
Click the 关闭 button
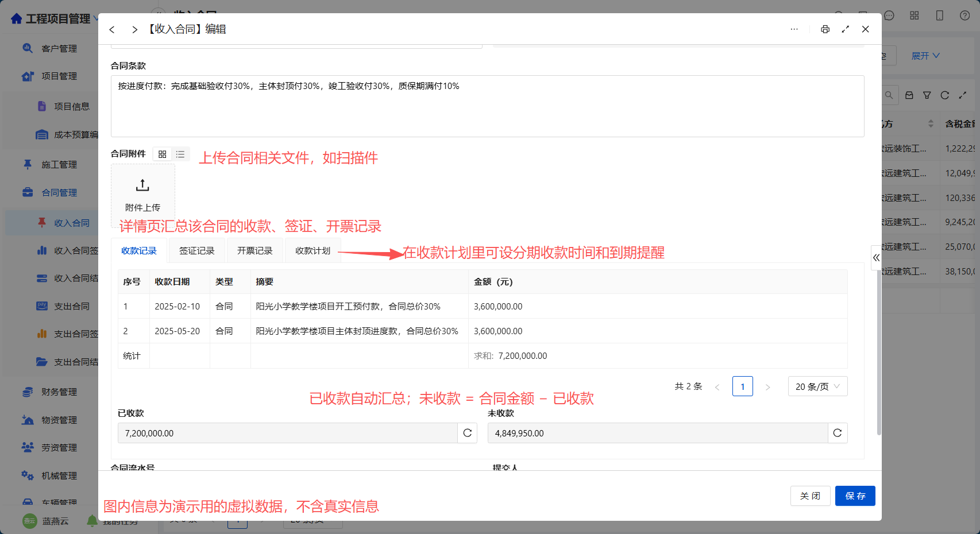pos(811,496)
